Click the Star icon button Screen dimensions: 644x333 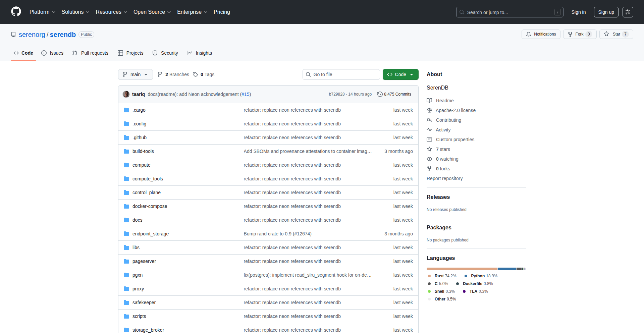[x=606, y=34]
